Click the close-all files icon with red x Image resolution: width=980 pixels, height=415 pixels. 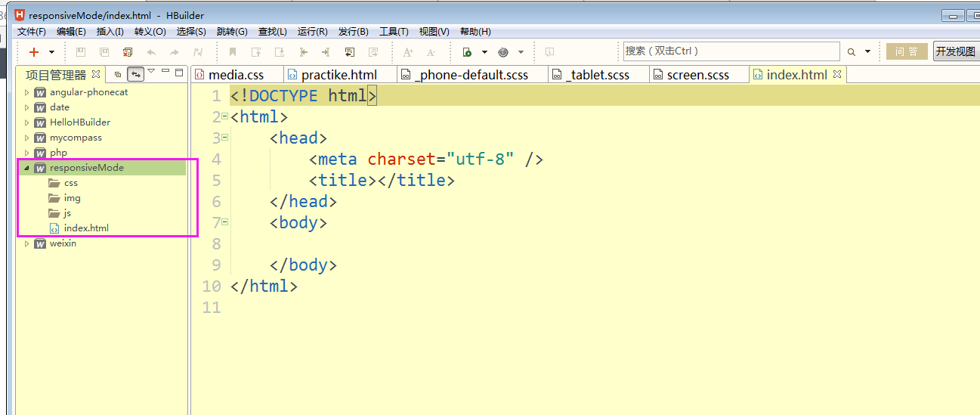point(128,52)
